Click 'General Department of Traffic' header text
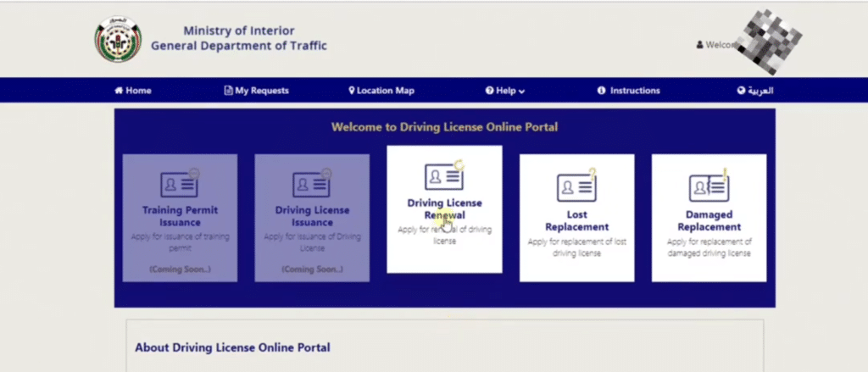This screenshot has width=868, height=372. click(239, 46)
